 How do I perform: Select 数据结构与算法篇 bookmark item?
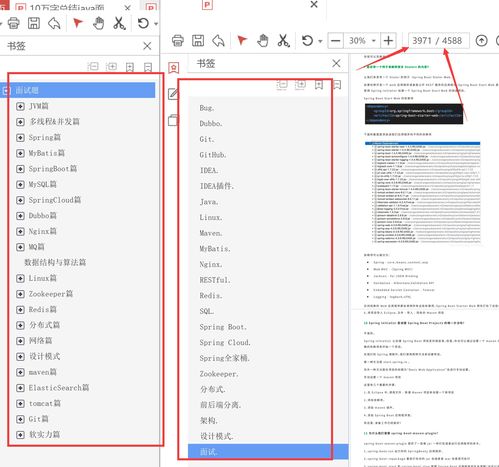click(55, 262)
